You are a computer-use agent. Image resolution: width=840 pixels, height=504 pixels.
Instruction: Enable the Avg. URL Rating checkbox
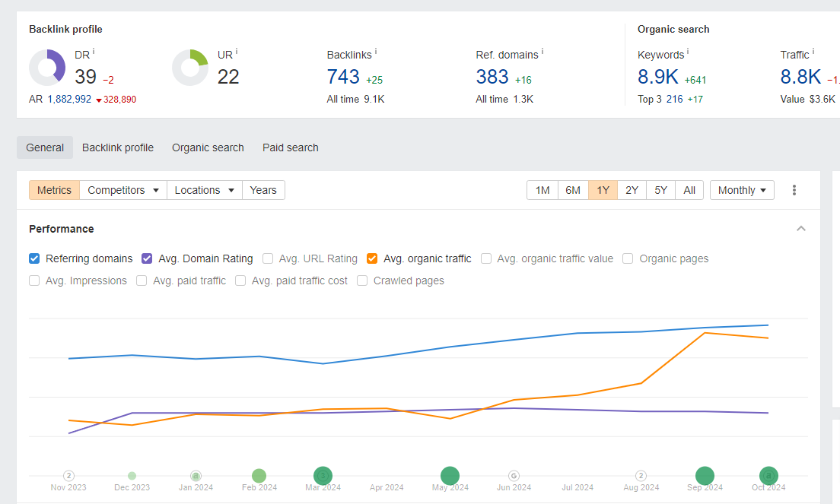(x=268, y=258)
